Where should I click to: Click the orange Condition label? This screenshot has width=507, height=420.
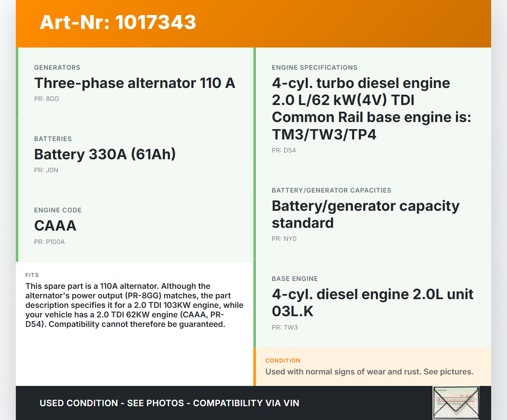point(283,361)
